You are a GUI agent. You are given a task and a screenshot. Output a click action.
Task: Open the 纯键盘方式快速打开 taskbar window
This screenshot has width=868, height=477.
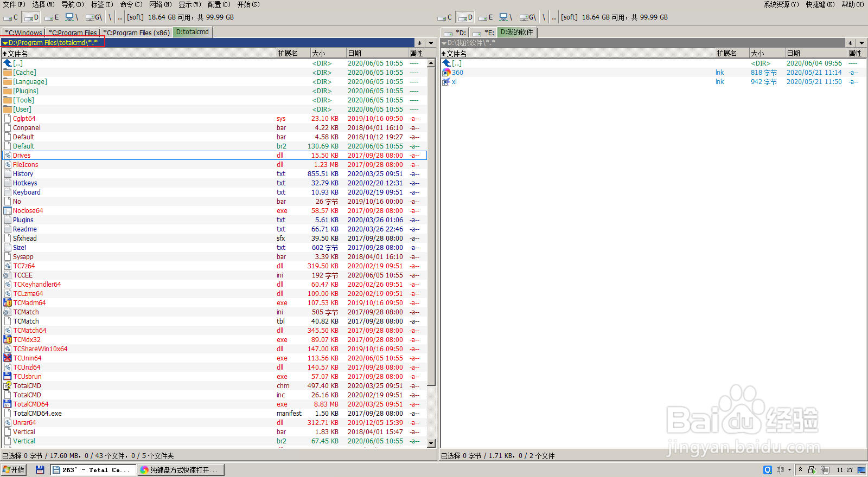pyautogui.click(x=181, y=470)
